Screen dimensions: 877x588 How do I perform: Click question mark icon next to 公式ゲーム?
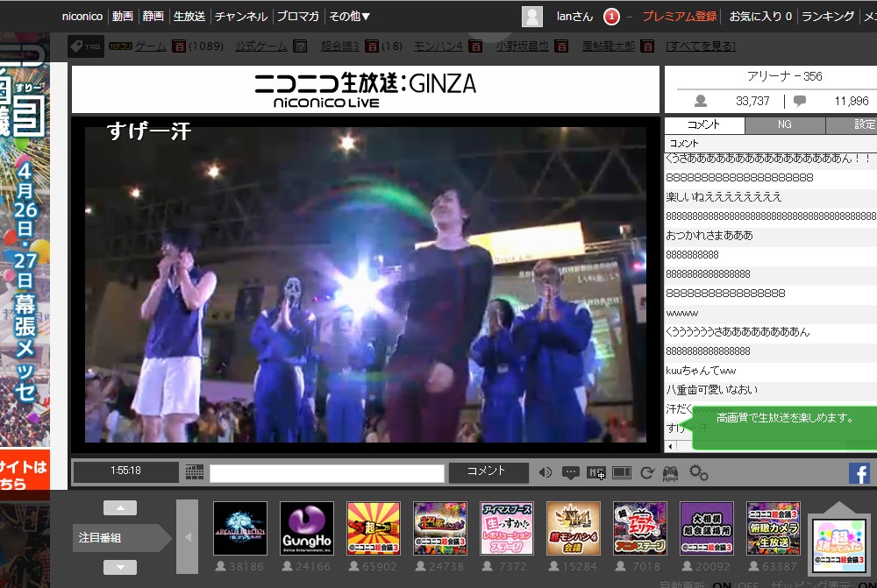click(300, 46)
